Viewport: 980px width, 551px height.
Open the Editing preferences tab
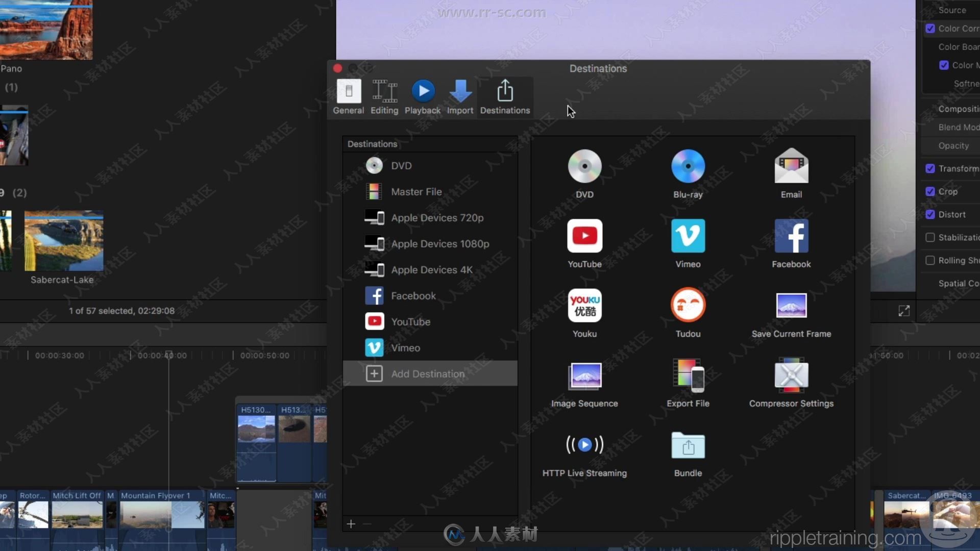point(384,96)
